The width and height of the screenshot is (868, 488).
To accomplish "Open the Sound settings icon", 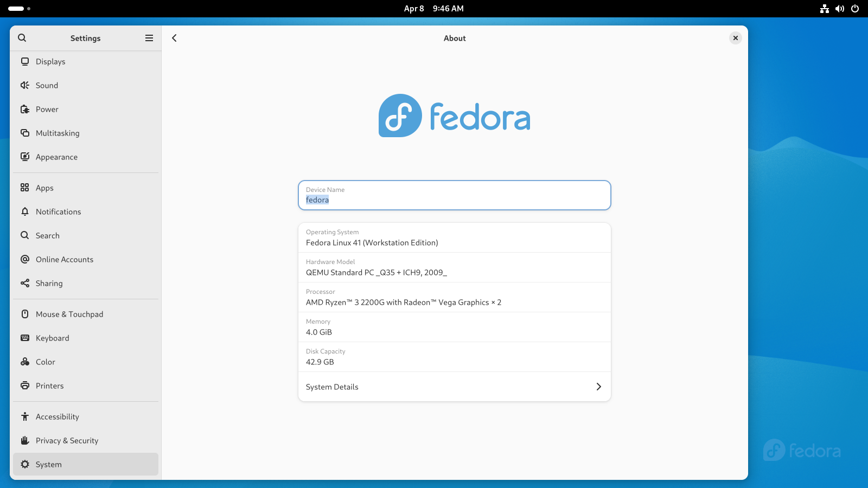I will [x=25, y=85].
